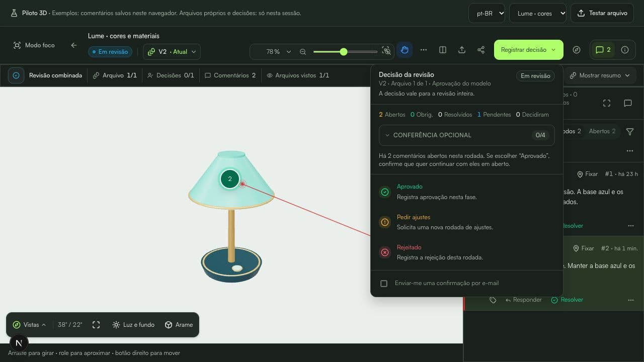Expand the Conferência opcional section
The image size is (644, 362).
click(x=467, y=135)
